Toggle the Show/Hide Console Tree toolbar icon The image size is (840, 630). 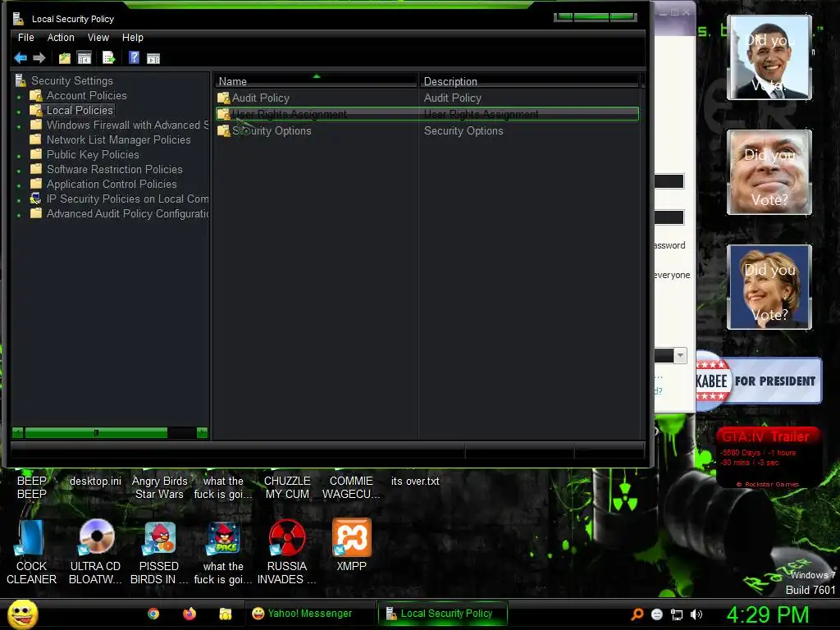point(84,58)
